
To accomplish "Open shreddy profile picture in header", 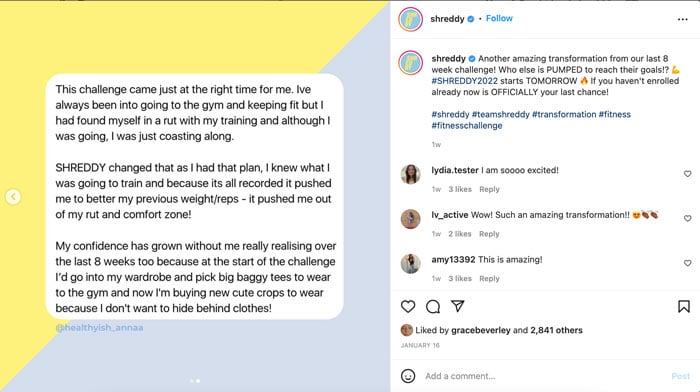I will (x=410, y=19).
